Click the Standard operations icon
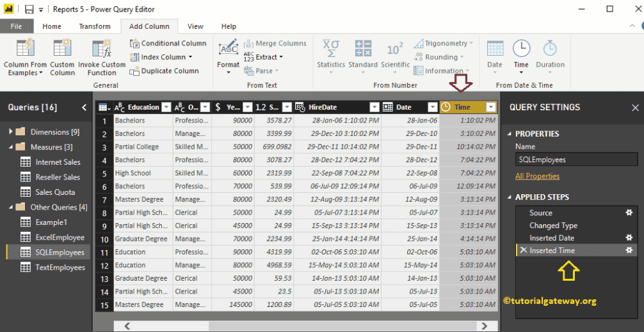644x332 pixels. coord(363,49)
